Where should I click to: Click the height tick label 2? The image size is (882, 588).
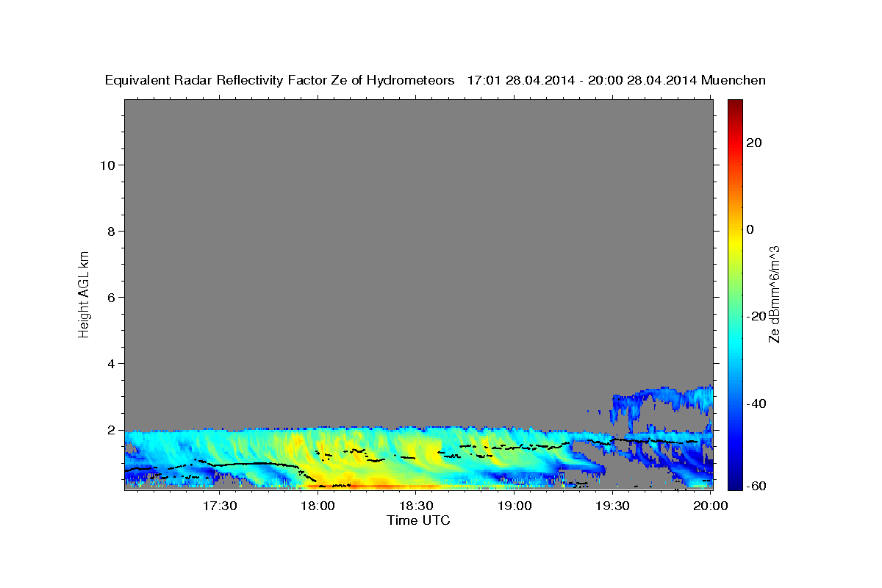tap(112, 430)
